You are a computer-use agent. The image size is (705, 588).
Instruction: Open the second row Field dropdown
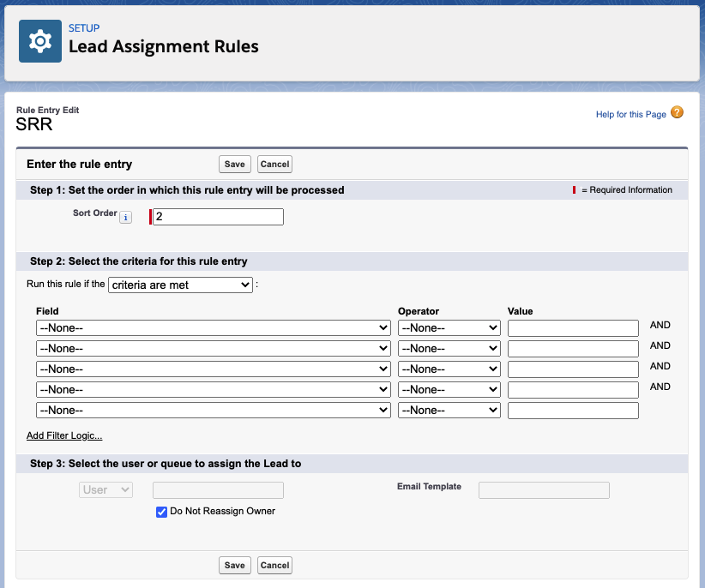click(213, 349)
